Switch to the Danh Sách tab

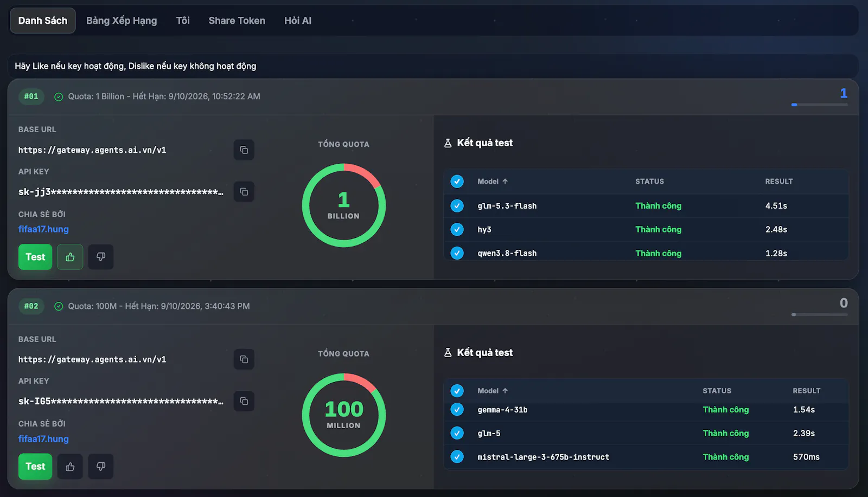pyautogui.click(x=43, y=21)
